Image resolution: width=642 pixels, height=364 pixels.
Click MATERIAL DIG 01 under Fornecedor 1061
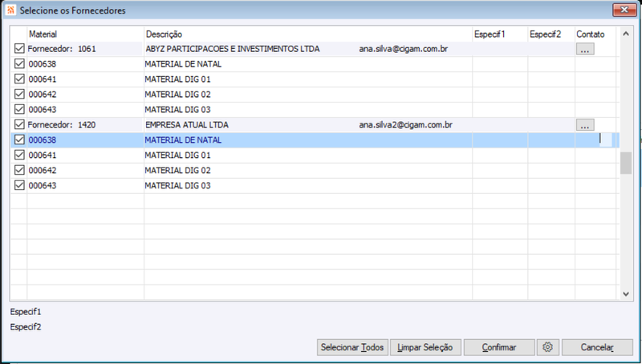pos(177,79)
